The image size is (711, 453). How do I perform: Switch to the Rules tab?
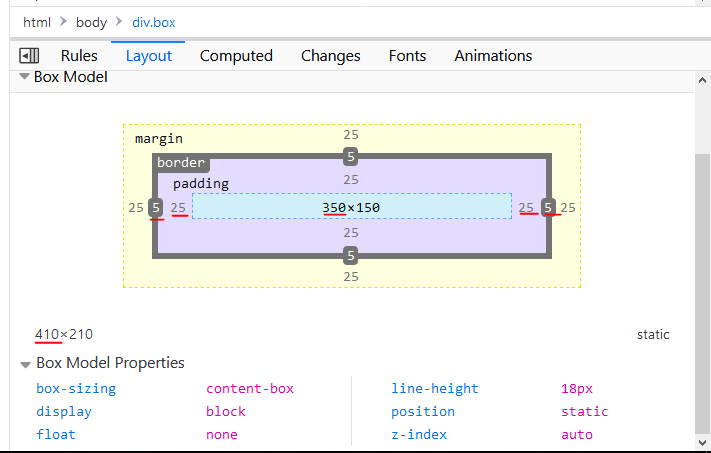pyautogui.click(x=79, y=56)
